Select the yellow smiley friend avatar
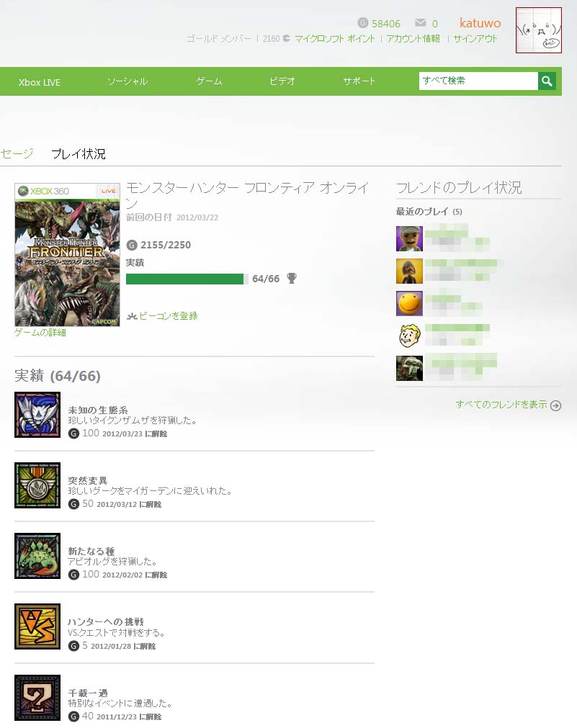 (409, 303)
